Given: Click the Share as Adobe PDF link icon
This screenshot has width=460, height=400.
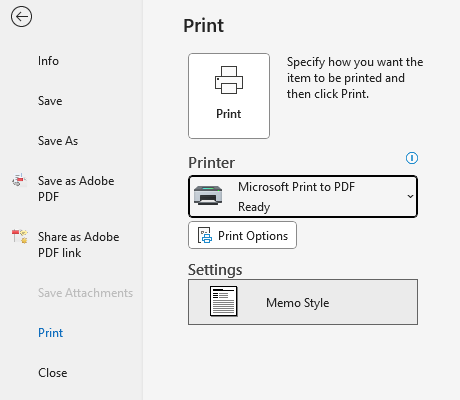Looking at the screenshot, I should [20, 236].
